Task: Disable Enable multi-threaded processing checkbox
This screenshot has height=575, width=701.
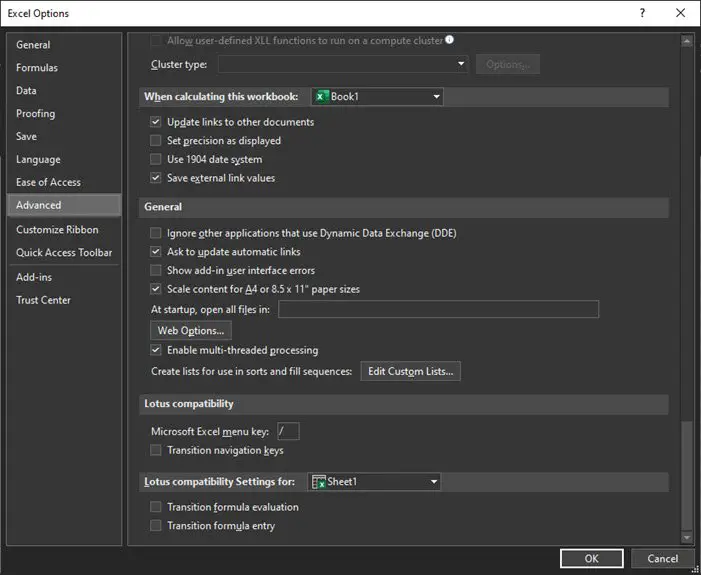Action: (x=156, y=350)
